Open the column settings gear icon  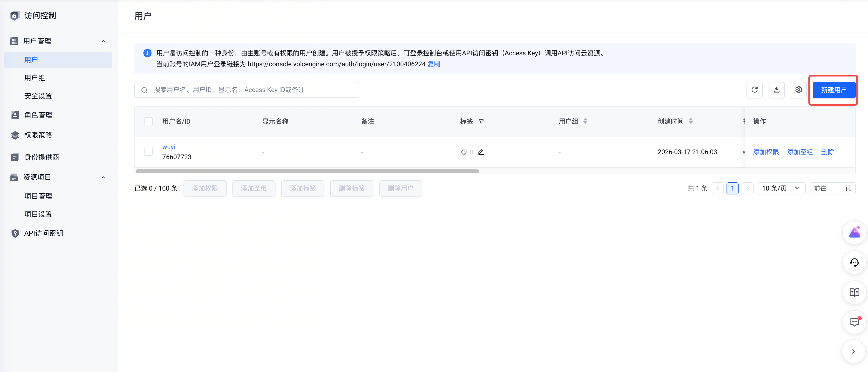[x=799, y=90]
